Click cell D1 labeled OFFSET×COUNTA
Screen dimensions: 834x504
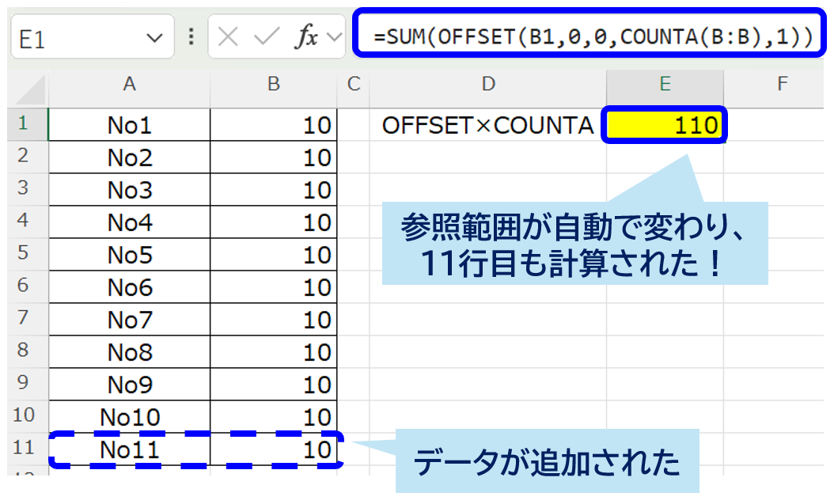488,125
